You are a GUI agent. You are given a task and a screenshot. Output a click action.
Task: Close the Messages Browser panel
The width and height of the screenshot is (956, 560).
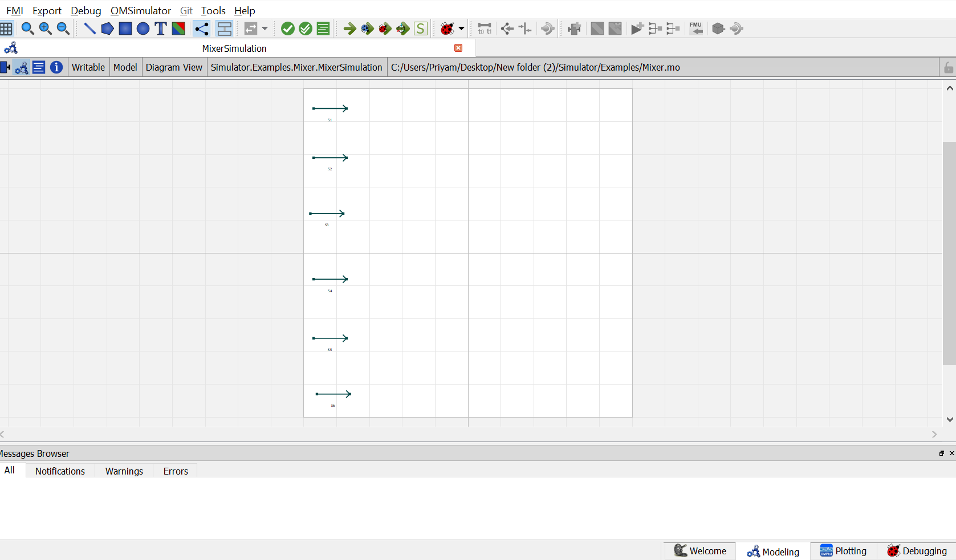click(x=951, y=453)
